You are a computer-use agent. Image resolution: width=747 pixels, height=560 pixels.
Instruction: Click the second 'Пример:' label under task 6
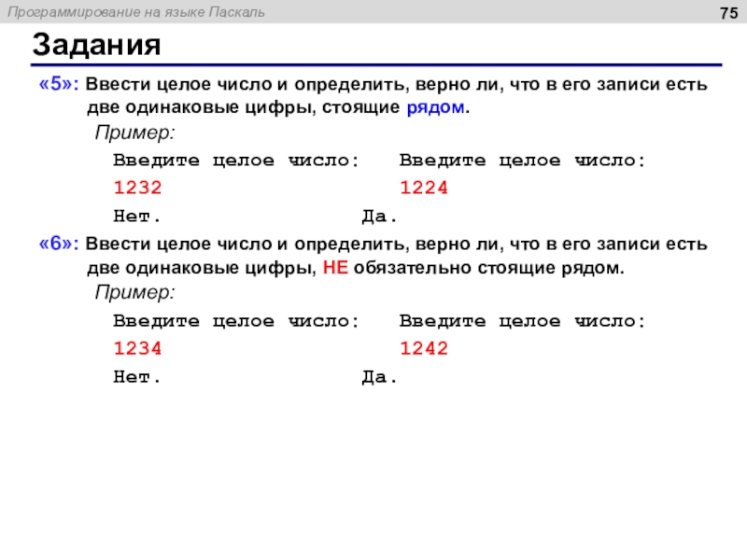pos(134,292)
